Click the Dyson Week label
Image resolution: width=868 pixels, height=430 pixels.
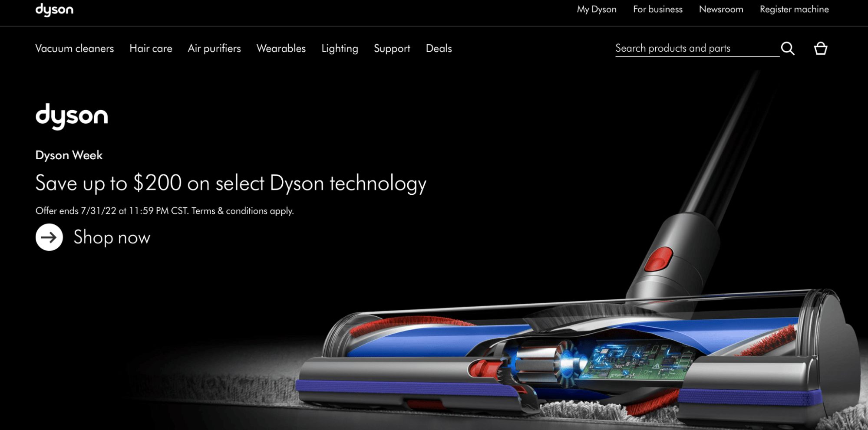(69, 155)
